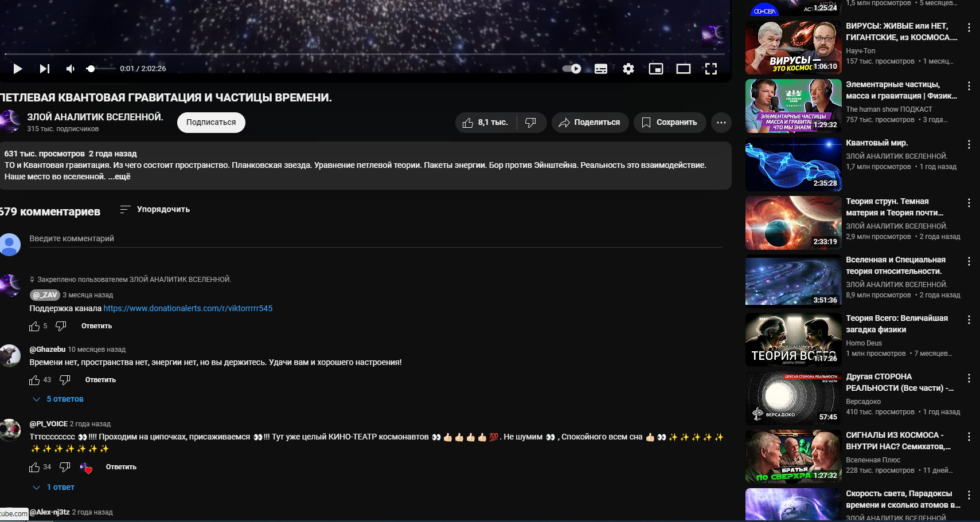
Task: Adjust the volume slider
Action: pyautogui.click(x=100, y=69)
